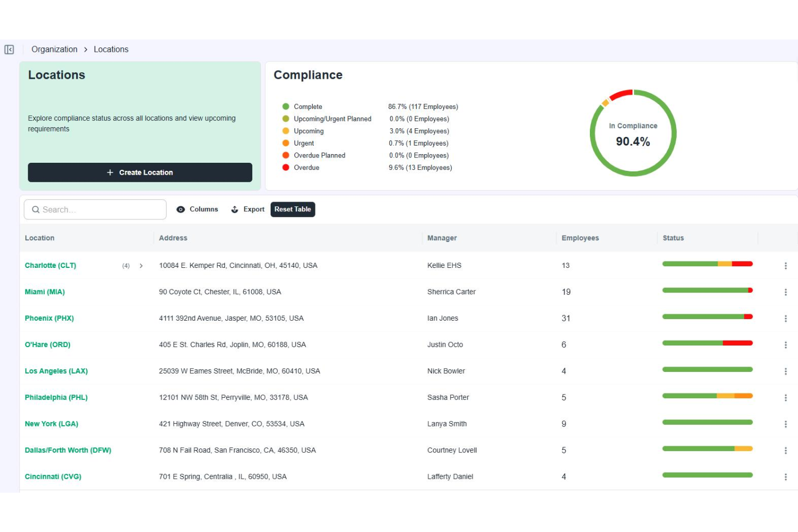Open row menu for New York (LGA)
The width and height of the screenshot is (798, 532).
[x=786, y=424]
